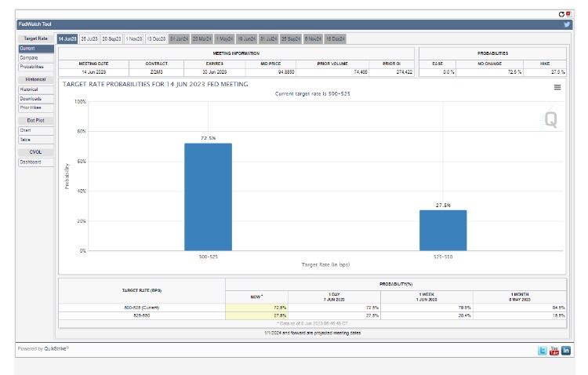Click the 525-550 probability bar
The height and width of the screenshot is (375, 588).
click(442, 230)
